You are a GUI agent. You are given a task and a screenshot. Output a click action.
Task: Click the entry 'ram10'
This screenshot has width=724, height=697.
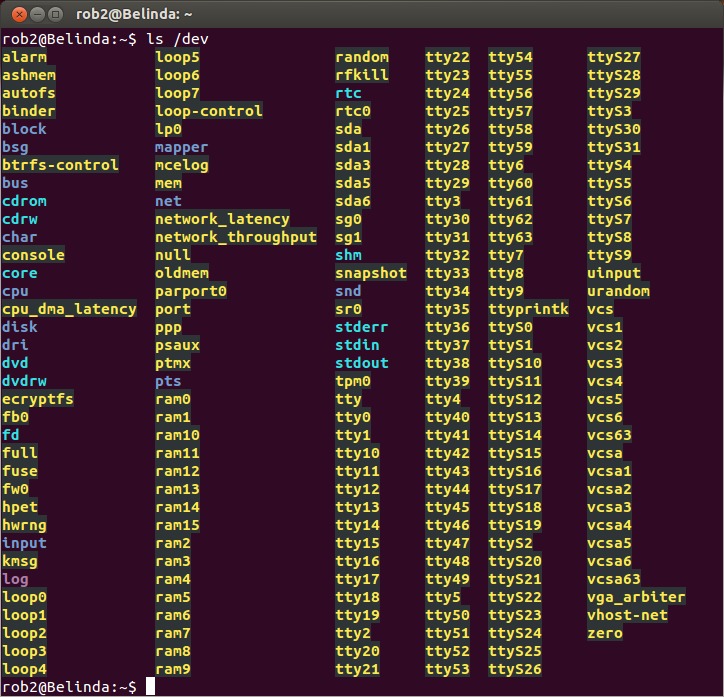point(177,435)
